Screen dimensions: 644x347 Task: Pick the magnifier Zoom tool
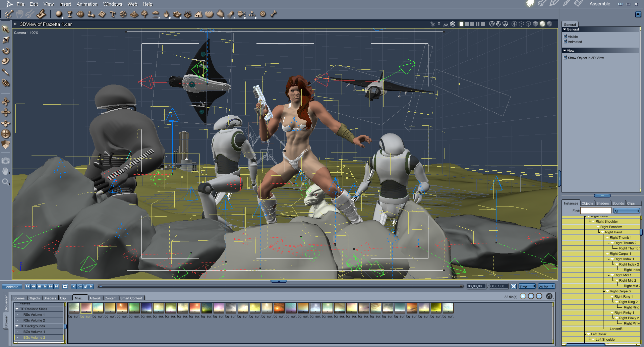pos(5,182)
